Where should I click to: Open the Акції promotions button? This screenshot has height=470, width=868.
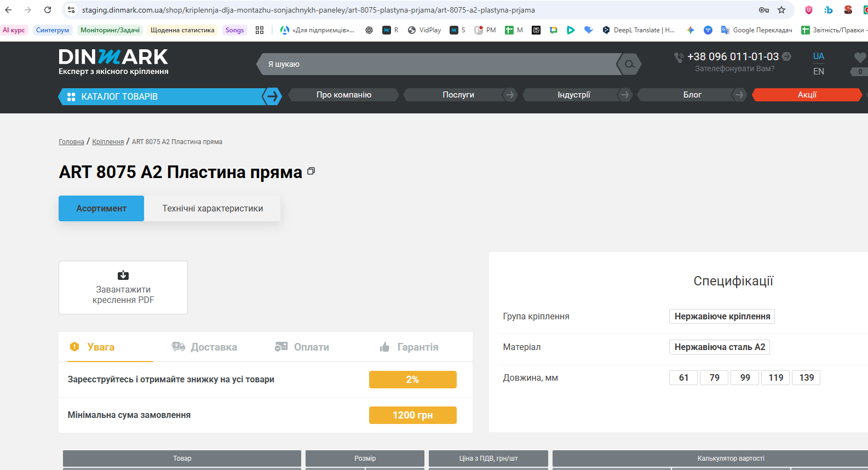coord(807,95)
